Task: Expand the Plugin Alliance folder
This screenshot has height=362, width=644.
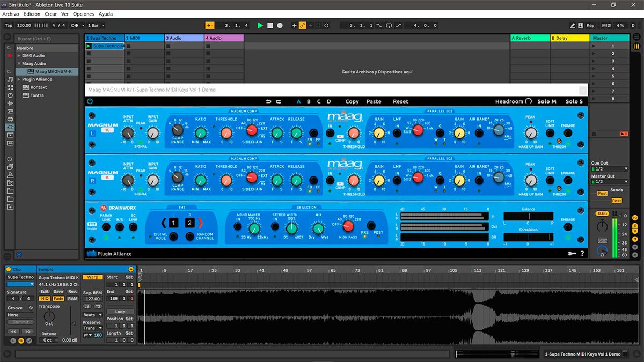Action: (19, 79)
